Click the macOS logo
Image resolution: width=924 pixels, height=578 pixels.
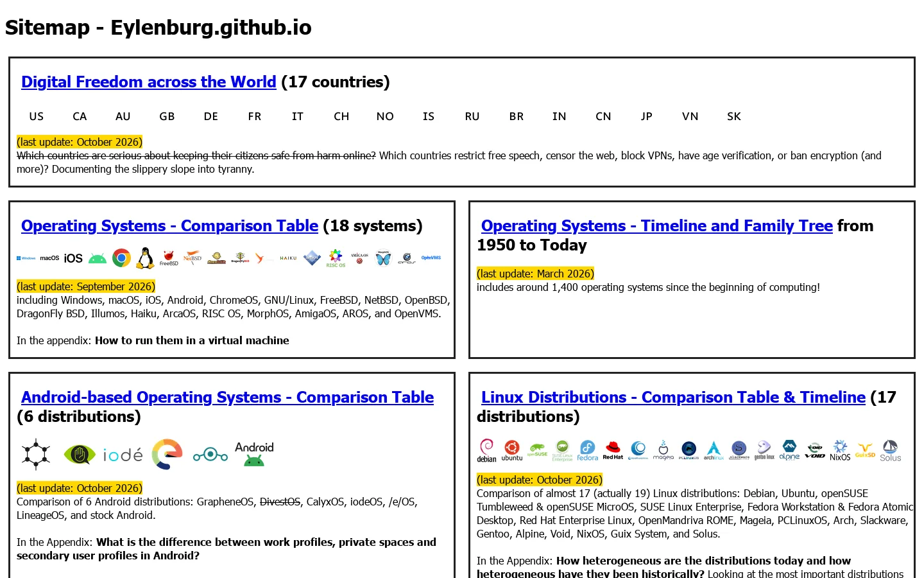[x=49, y=258]
